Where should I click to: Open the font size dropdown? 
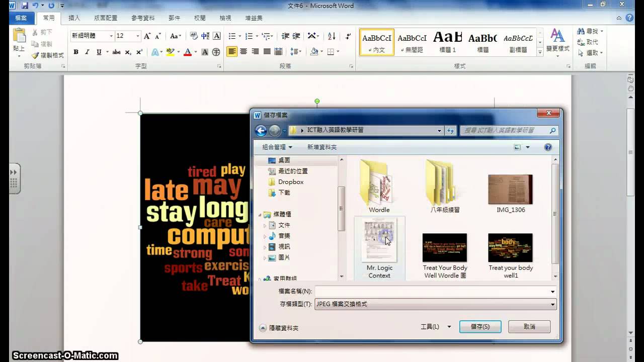click(x=137, y=36)
